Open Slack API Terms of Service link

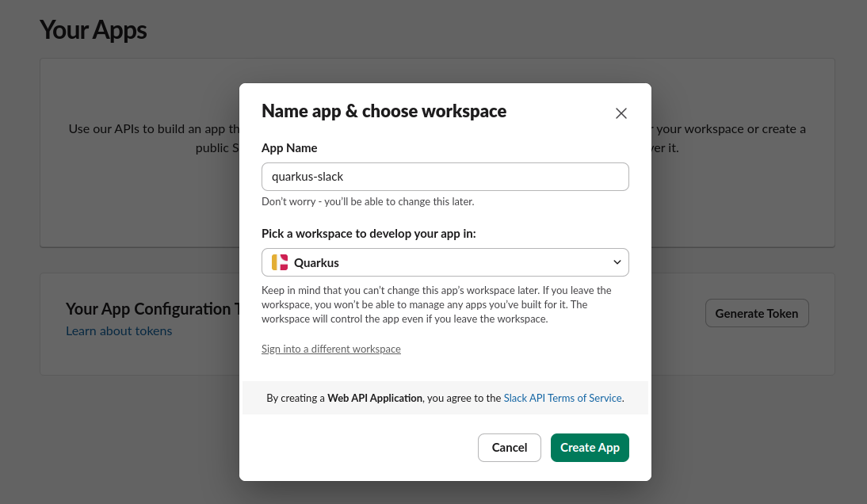(x=563, y=398)
